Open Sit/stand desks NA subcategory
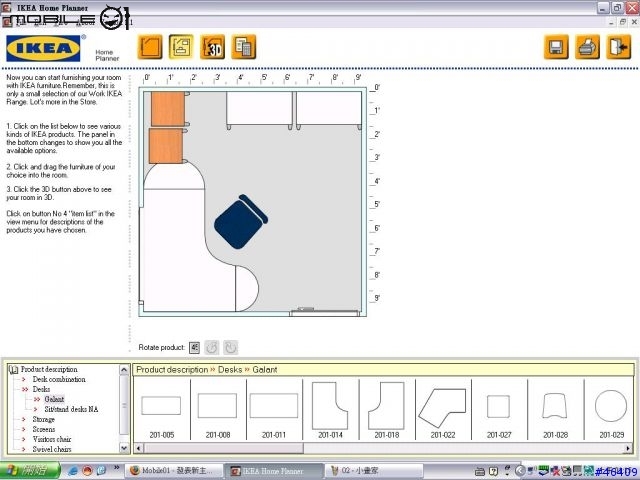The image size is (640, 480). pos(71,409)
